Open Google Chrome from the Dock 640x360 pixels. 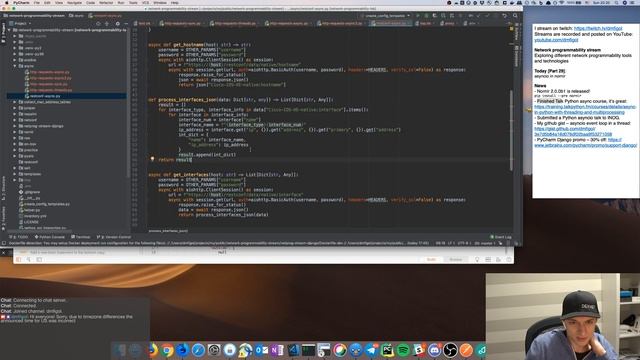(167, 350)
